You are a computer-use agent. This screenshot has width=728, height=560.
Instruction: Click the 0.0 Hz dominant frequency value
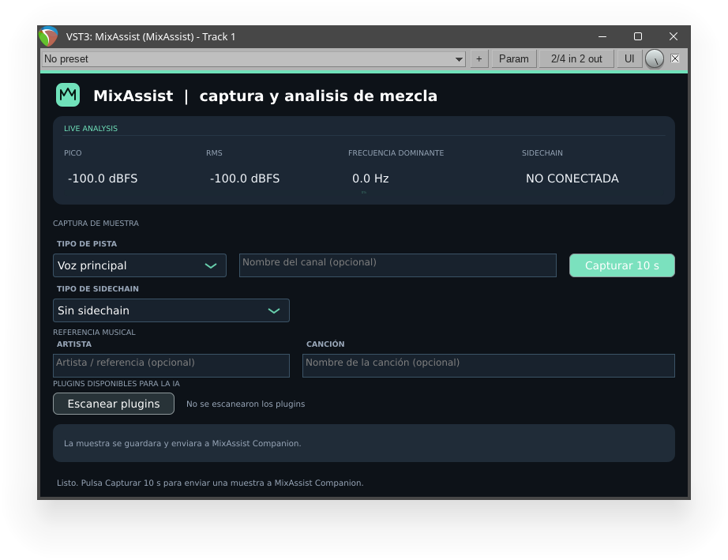370,179
